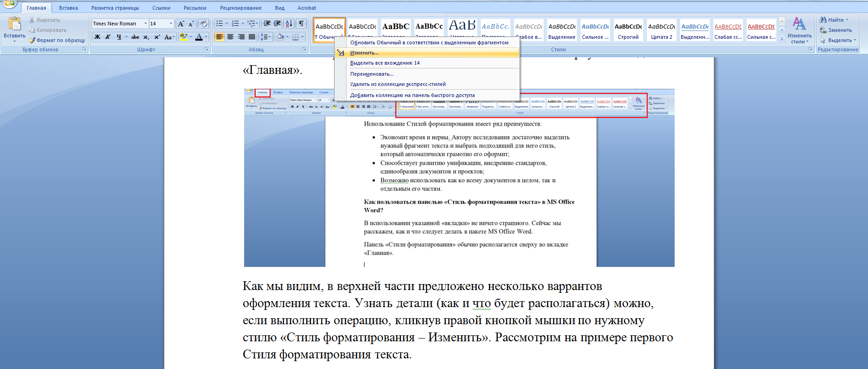Screen dimensions: 868x369
Task: Toggle the justify alignment button
Action: (252, 37)
